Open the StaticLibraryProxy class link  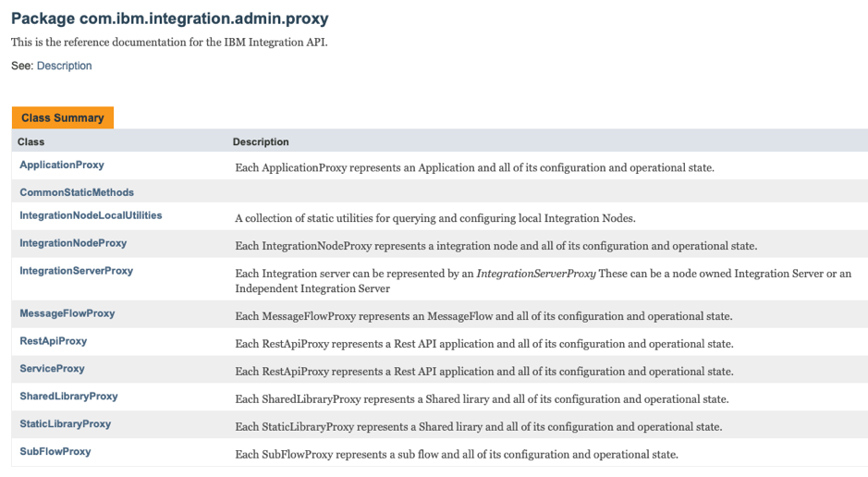(x=65, y=424)
